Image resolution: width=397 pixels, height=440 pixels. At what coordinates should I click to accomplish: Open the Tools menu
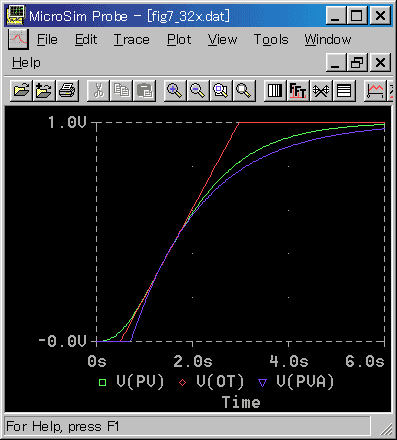[271, 40]
